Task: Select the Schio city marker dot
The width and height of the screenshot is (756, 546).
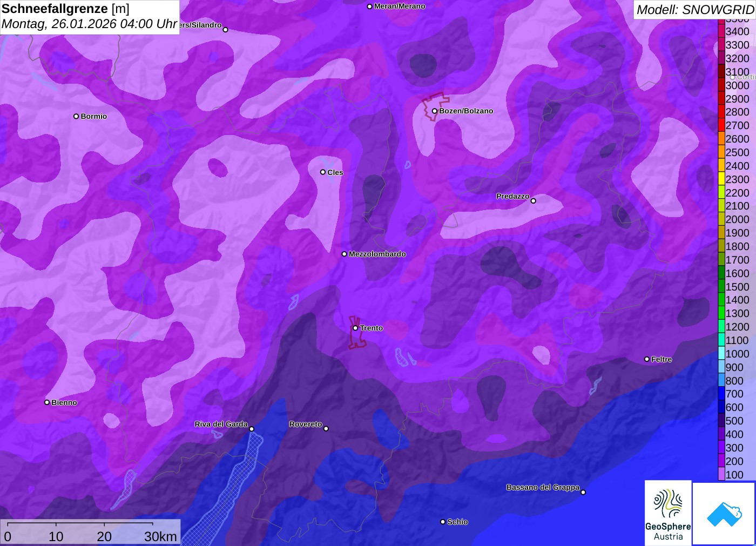Action: tap(443, 522)
